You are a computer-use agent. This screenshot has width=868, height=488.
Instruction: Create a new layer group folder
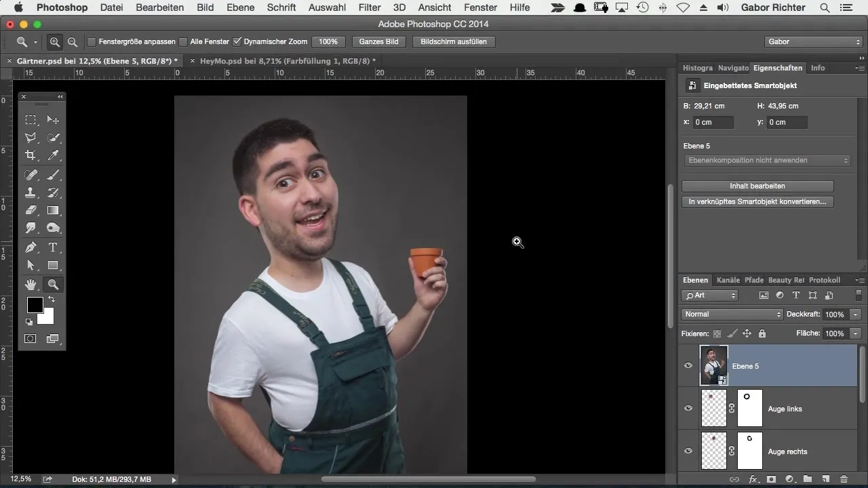pyautogui.click(x=808, y=479)
